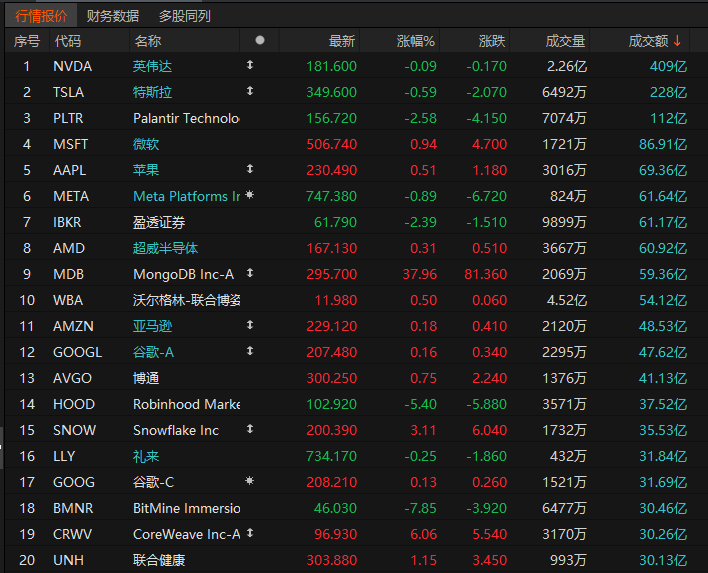Image resolution: width=708 pixels, height=573 pixels.
Task: Click the 代码 column header
Action: click(x=68, y=41)
